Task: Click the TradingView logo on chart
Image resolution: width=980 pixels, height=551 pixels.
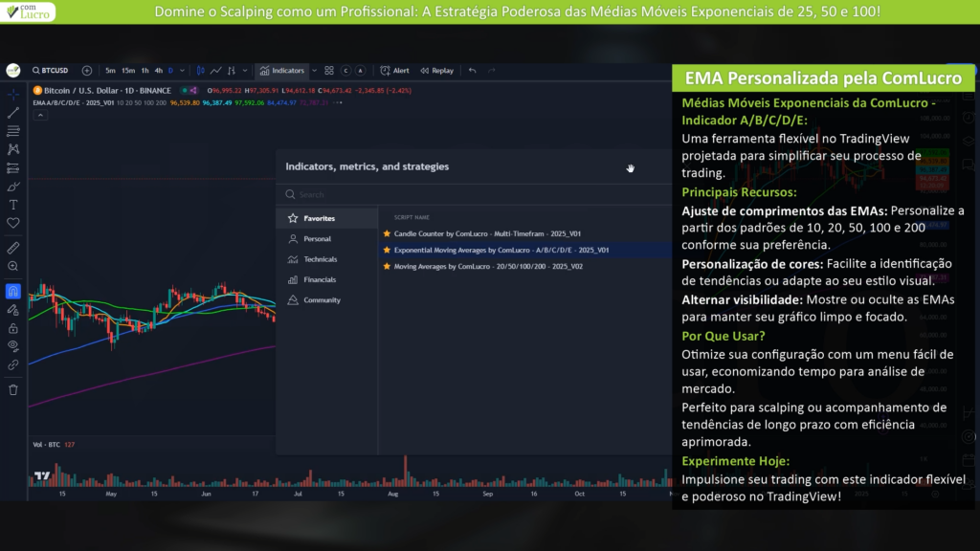Action: click(42, 476)
